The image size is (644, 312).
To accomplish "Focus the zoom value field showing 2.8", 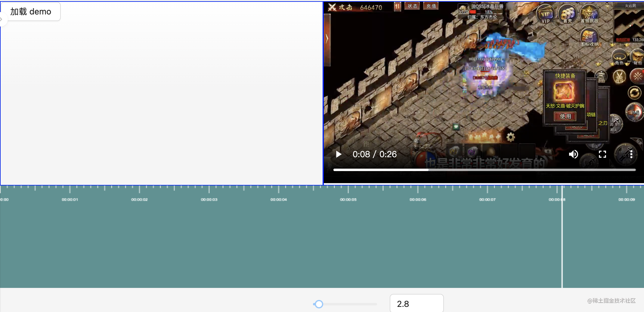I will [416, 304].
